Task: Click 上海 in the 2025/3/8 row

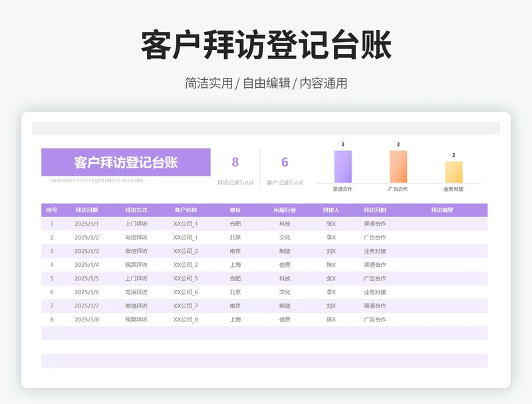Action: pyautogui.click(x=235, y=319)
